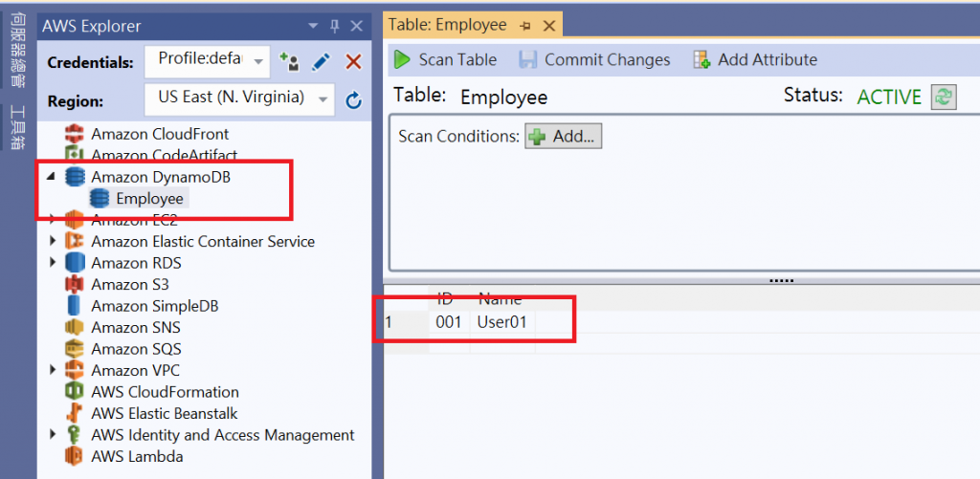The height and width of the screenshot is (479, 980).
Task: Click the splitter grip above results grid
Action: [x=781, y=281]
